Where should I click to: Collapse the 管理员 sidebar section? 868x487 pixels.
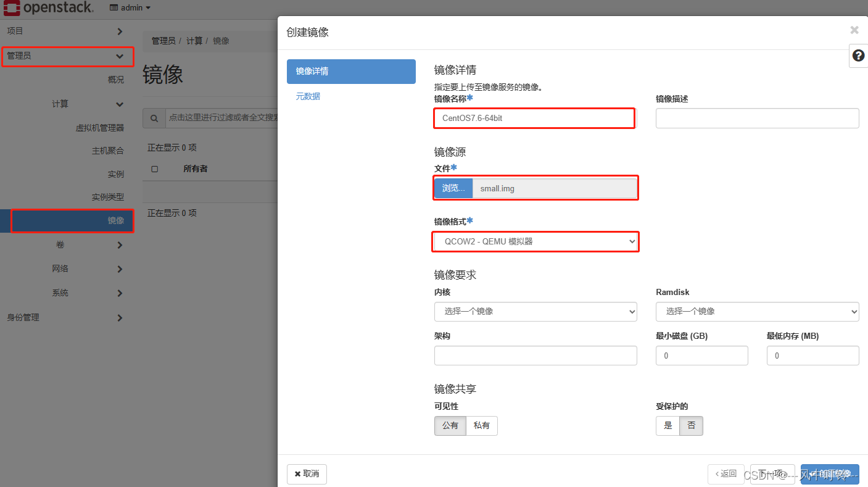pos(67,56)
